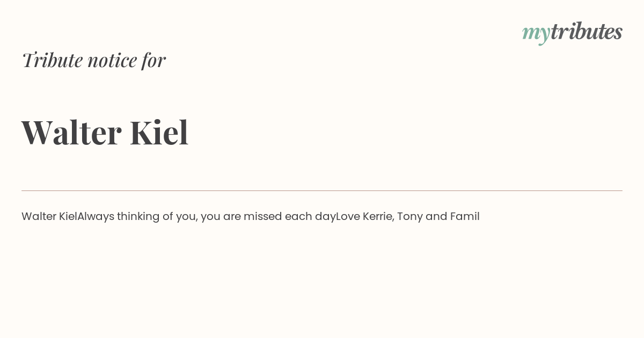Select the name "Kerrie" in the message

[378, 217]
